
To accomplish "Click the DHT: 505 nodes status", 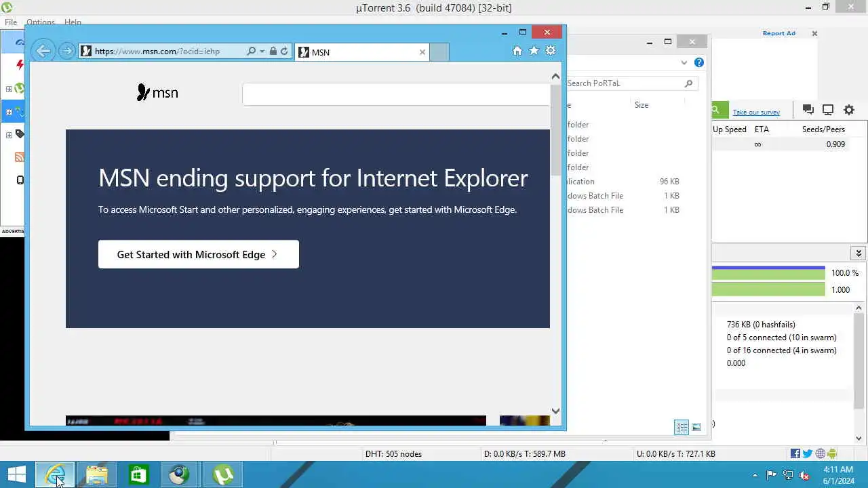I will 393,454.
